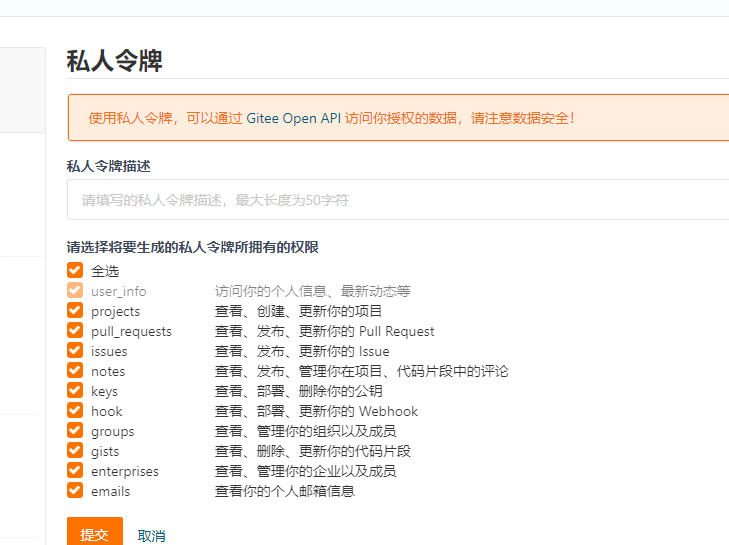Click description '查看、创建、更新你的项目'
Viewport: 729px width, 545px height.
click(x=298, y=311)
